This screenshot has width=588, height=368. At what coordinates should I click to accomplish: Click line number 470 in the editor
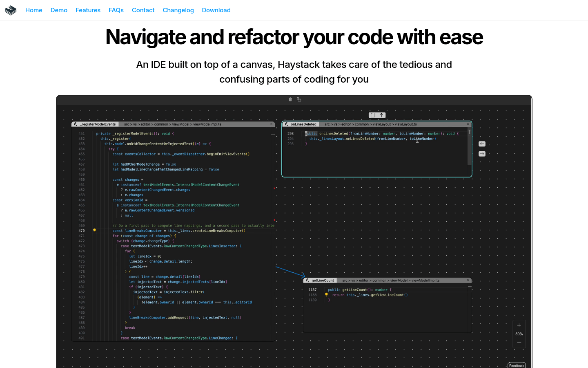pos(82,231)
